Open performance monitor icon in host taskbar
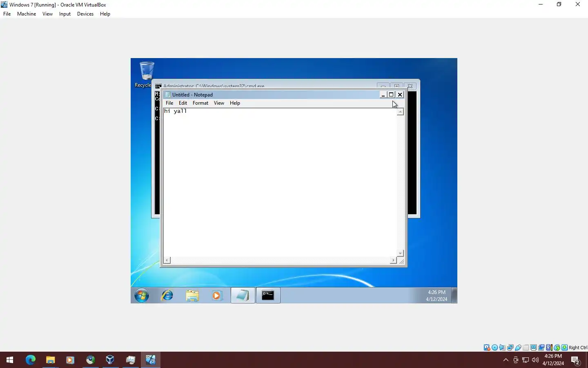The image size is (588, 368). [130, 360]
